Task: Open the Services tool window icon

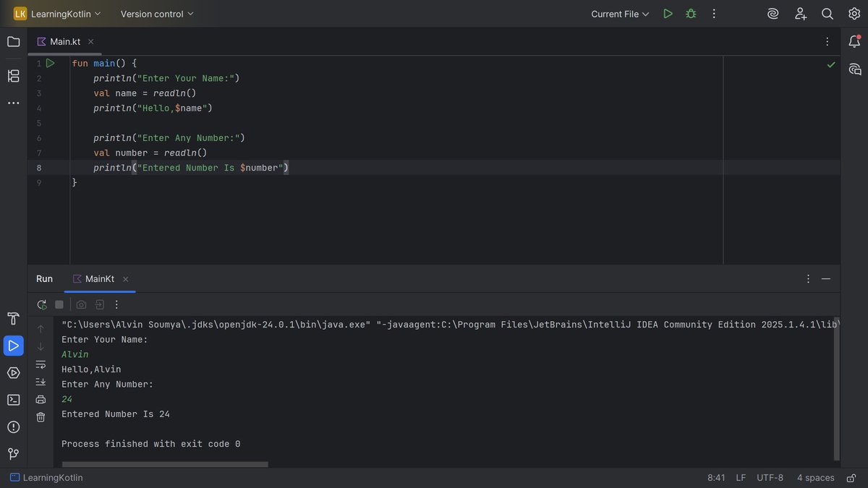Action: point(13,373)
